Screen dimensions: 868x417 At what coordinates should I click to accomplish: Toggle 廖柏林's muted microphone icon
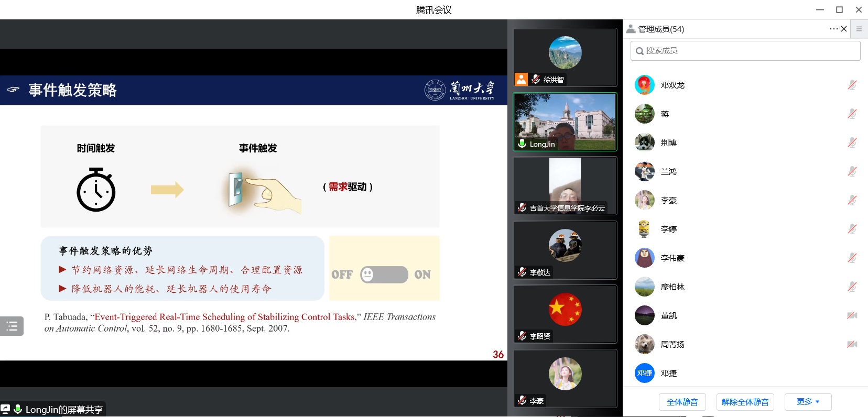852,287
